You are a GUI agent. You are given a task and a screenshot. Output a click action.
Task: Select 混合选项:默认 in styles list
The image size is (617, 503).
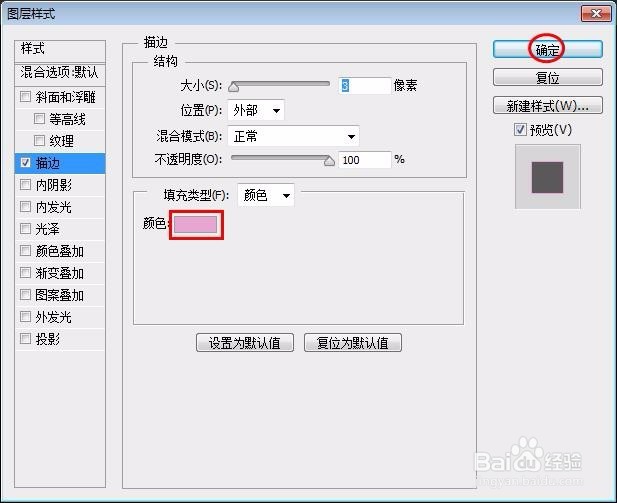tap(60, 73)
